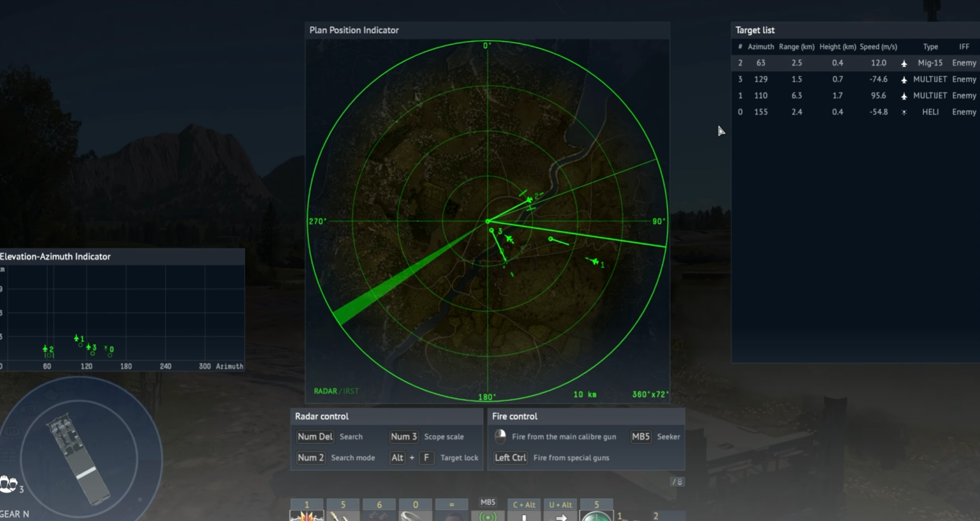The height and width of the screenshot is (521, 980).
Task: Click target 0 marker in Elevation-Azimuth Indicator
Action: 106,348
